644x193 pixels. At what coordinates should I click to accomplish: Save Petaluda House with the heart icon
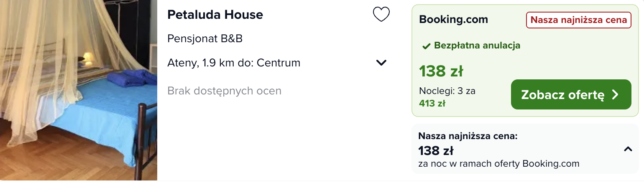(x=381, y=15)
